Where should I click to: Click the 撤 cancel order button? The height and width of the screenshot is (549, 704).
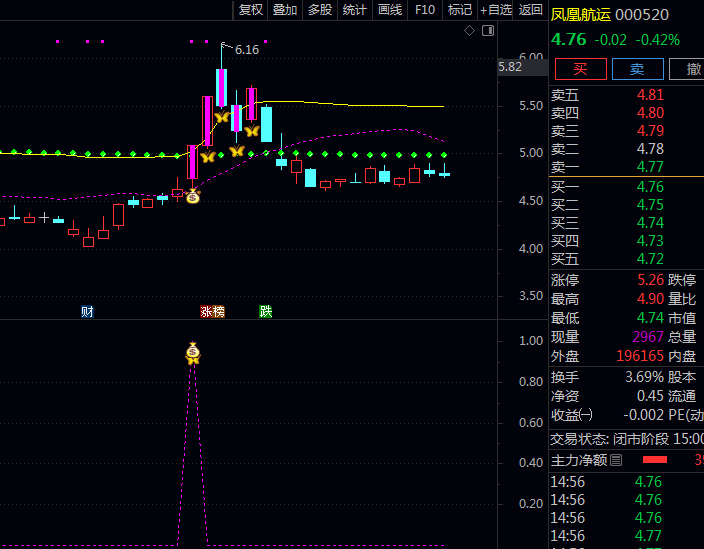click(x=691, y=69)
